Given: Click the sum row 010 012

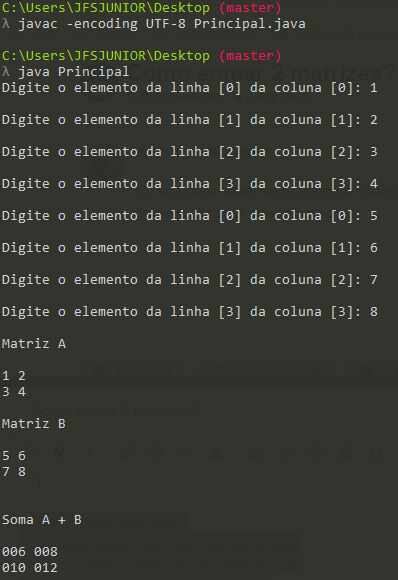Looking at the screenshot, I should point(30,568).
